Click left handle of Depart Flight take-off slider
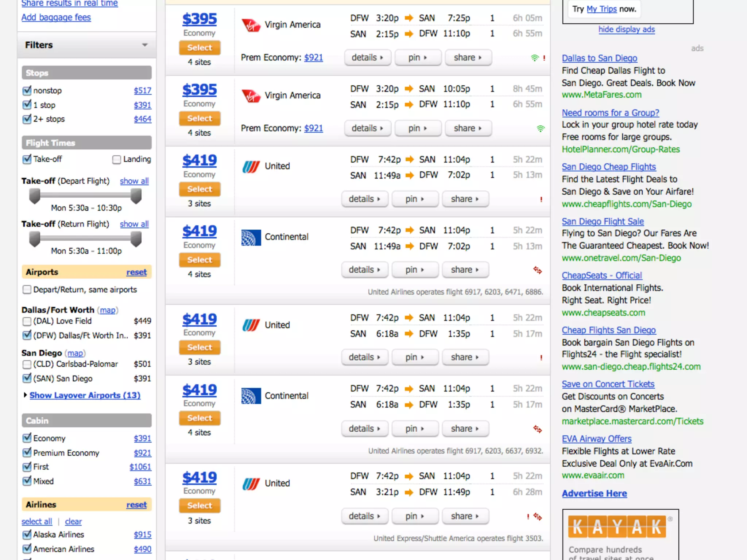The height and width of the screenshot is (560, 747). 35,196
